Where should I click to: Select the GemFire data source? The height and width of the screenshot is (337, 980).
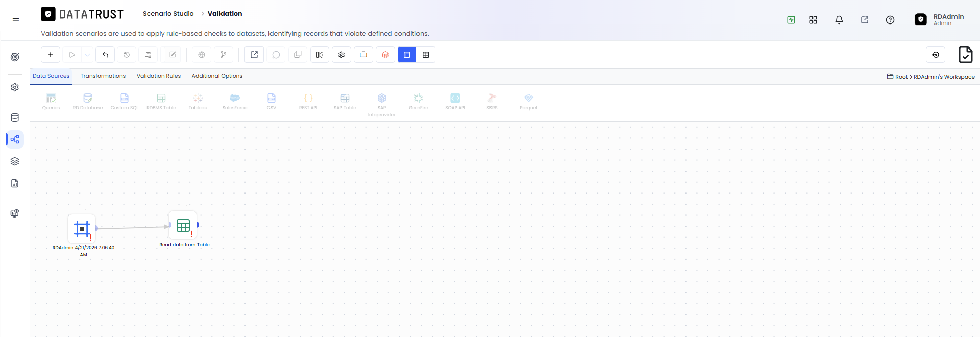pos(419,102)
